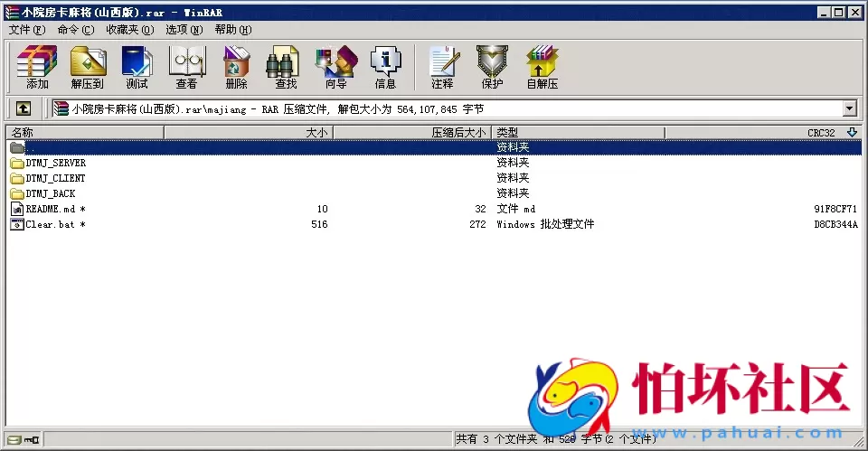Click the Protect (保护) shield icon

(492, 68)
